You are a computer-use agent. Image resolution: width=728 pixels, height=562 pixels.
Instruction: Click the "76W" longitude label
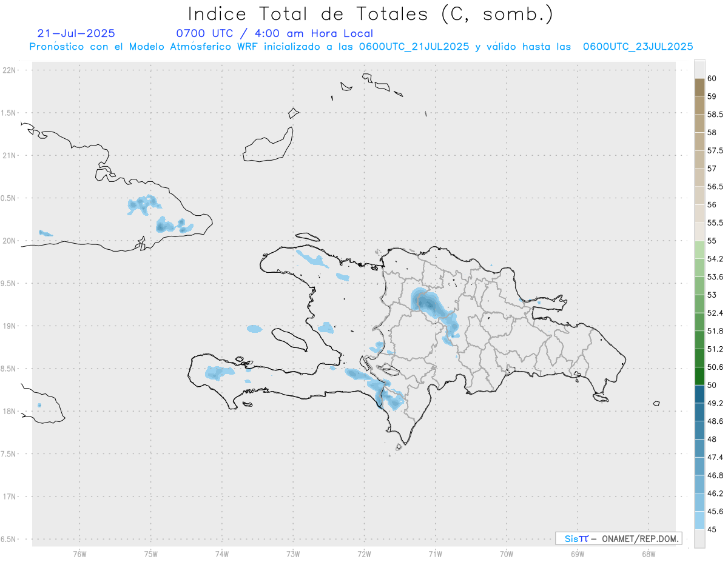point(79,554)
